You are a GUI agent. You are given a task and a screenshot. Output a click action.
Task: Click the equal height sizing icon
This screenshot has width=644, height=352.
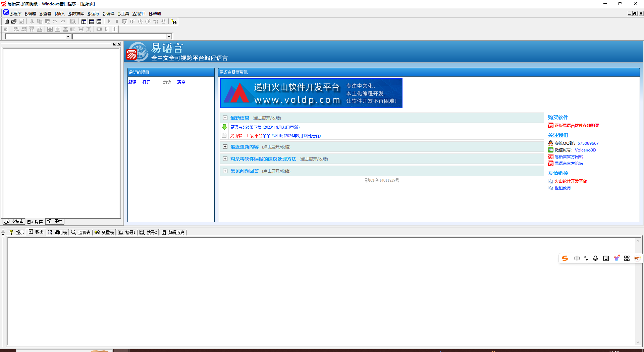click(x=107, y=29)
